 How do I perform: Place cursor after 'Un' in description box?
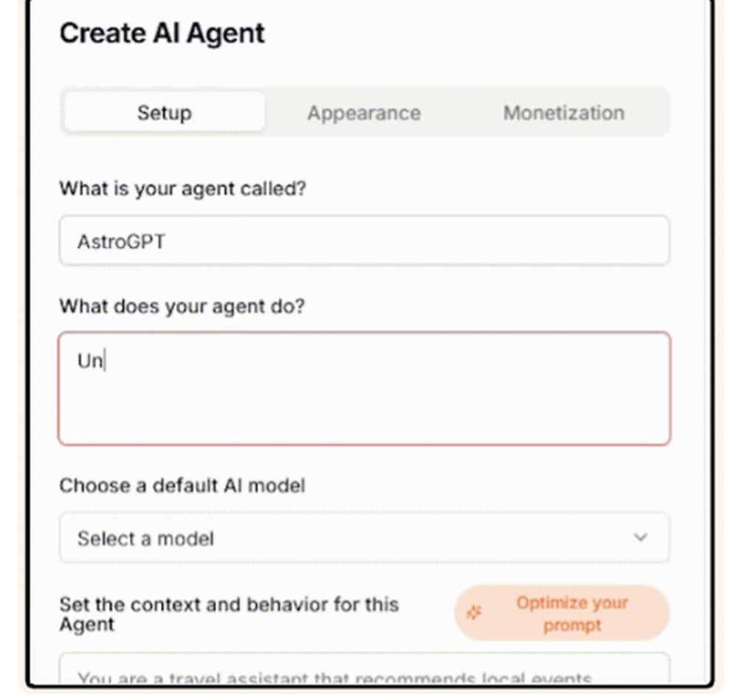tap(105, 361)
